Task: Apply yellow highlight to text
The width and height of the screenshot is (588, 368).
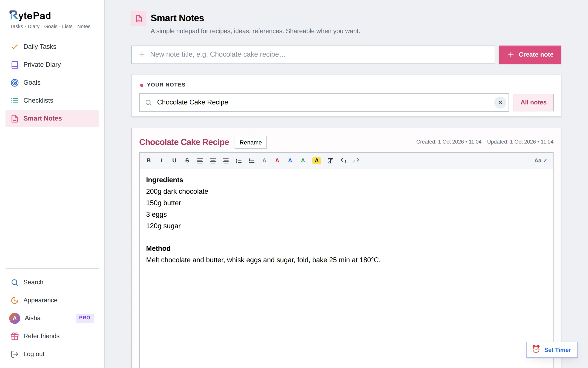Action: pyautogui.click(x=317, y=161)
